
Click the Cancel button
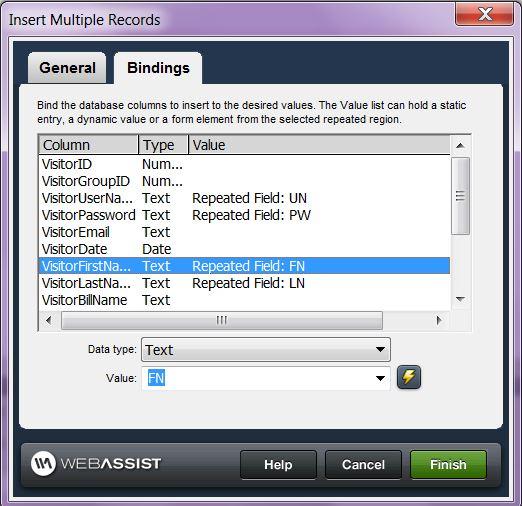[x=363, y=464]
